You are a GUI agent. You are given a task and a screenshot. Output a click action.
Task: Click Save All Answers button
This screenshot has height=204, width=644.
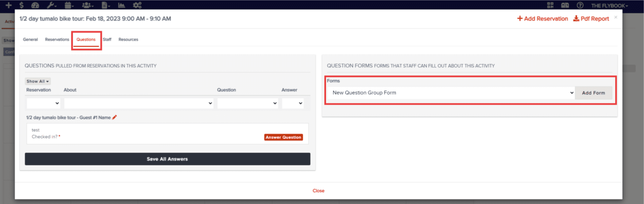pyautogui.click(x=167, y=159)
